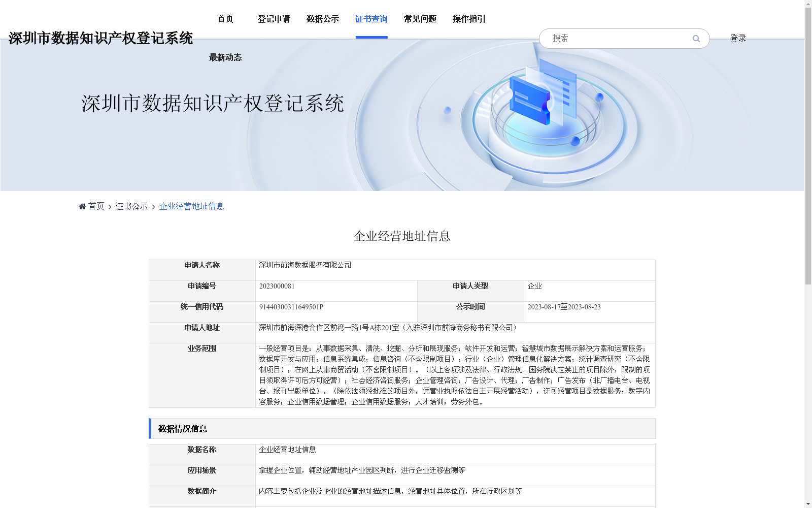Image resolution: width=812 pixels, height=508 pixels.
Task: Open the 数据公示 menu item
Action: coord(323,19)
